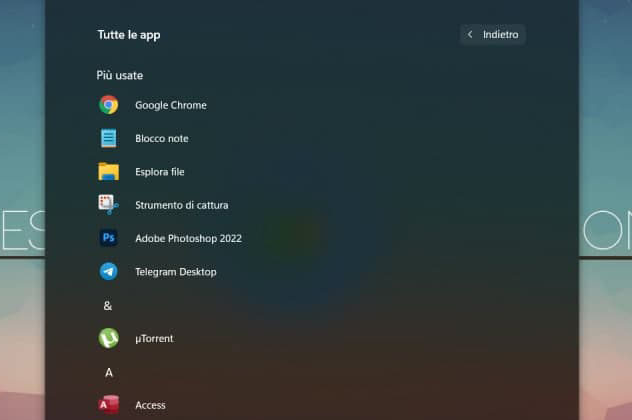Viewport: 632px width, 420px height.
Task: Launch Blocco note notepad icon
Action: 108,138
